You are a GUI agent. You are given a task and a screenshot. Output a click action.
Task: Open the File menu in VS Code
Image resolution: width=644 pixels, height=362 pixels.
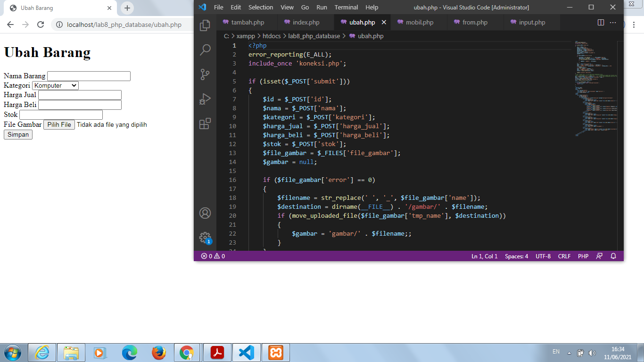tap(219, 7)
